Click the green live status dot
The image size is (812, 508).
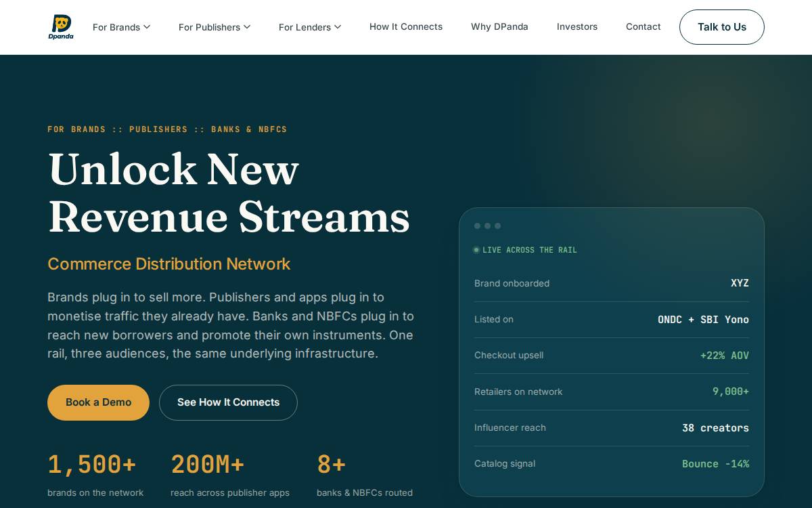(476, 250)
